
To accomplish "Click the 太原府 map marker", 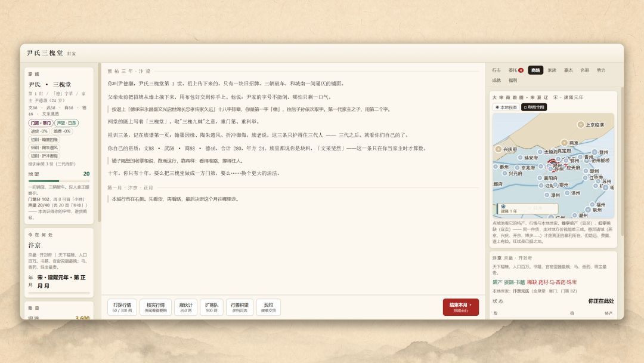I will 540,152.
